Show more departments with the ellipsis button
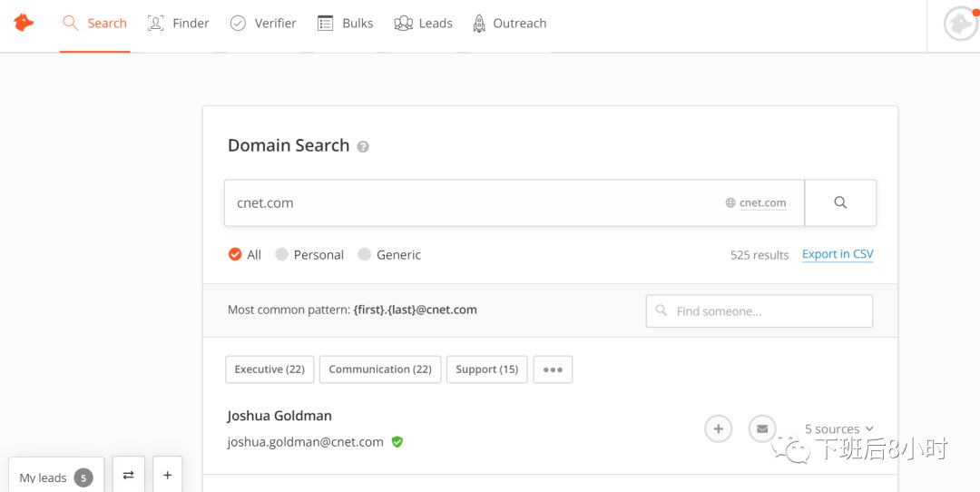This screenshot has height=492, width=980. [x=553, y=369]
